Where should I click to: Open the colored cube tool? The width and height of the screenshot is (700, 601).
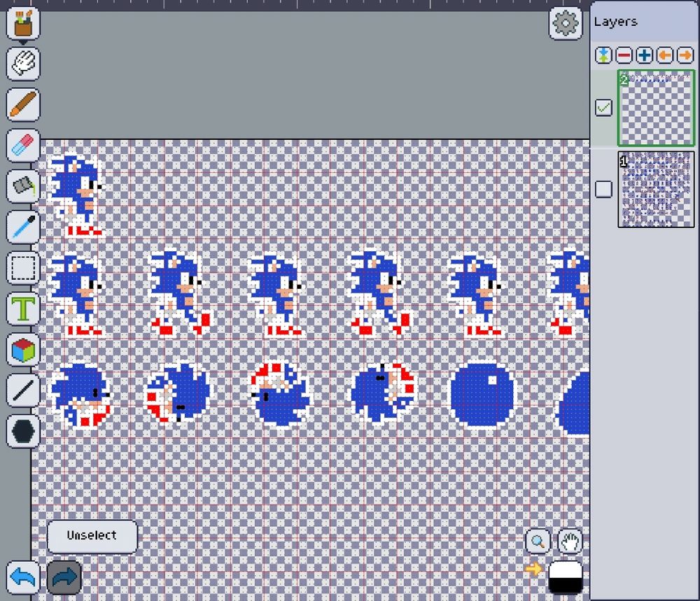(23, 349)
